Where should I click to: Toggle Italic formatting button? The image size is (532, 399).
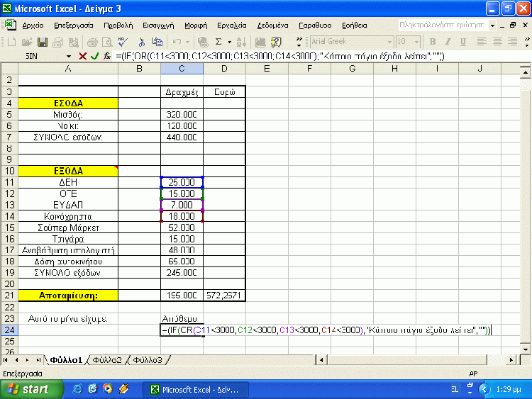[x=448, y=42]
